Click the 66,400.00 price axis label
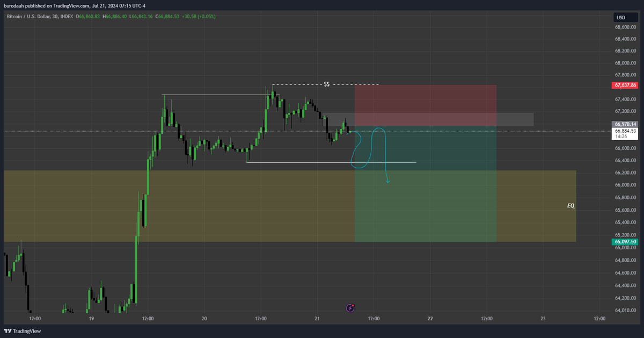644x338 pixels. pos(626,161)
